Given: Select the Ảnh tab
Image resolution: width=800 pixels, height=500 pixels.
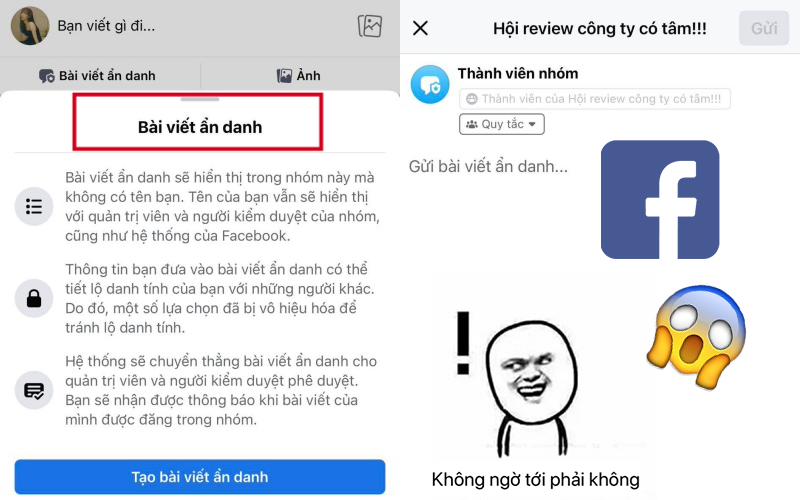Looking at the screenshot, I should point(298,76).
